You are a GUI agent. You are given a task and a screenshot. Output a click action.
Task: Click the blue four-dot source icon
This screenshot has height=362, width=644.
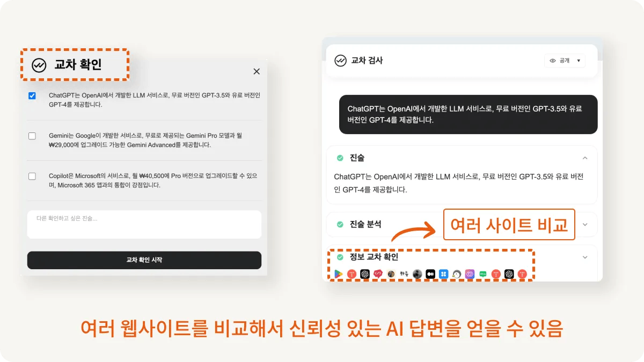coord(443,274)
